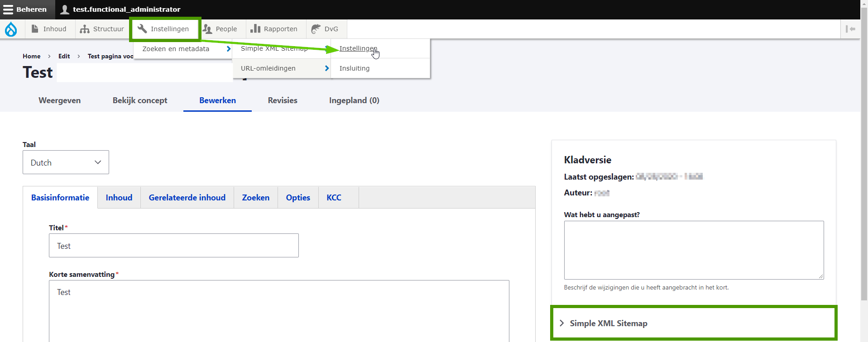Click the Home breadcrumb link

click(x=32, y=56)
